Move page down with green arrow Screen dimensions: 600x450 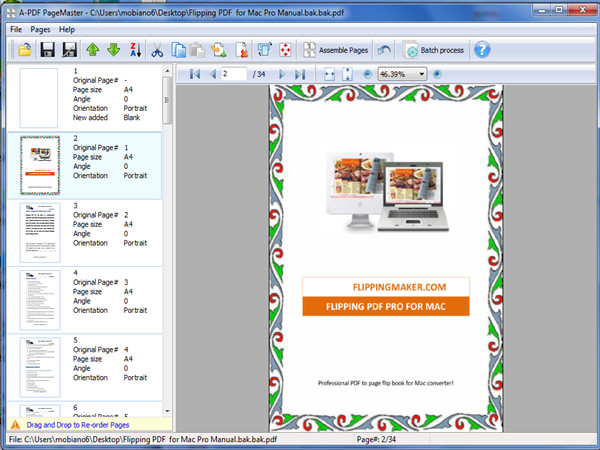pos(114,50)
